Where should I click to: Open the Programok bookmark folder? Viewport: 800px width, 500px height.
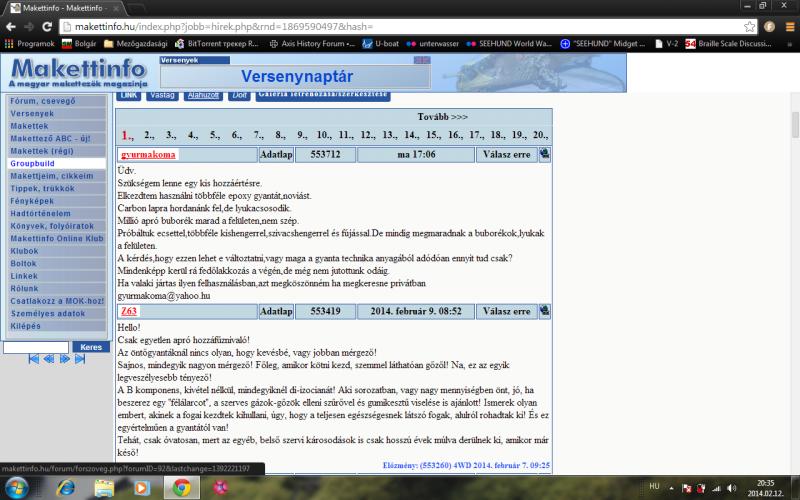click(31, 44)
